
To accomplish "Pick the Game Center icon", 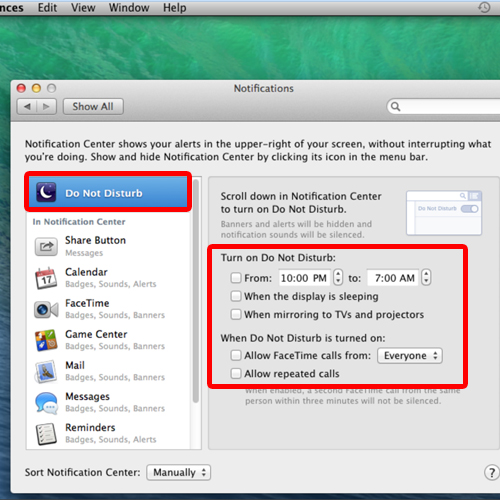I will [46, 340].
